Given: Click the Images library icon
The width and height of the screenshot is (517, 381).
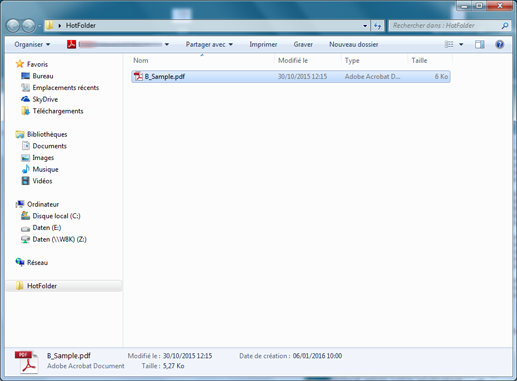Looking at the screenshot, I should point(25,158).
